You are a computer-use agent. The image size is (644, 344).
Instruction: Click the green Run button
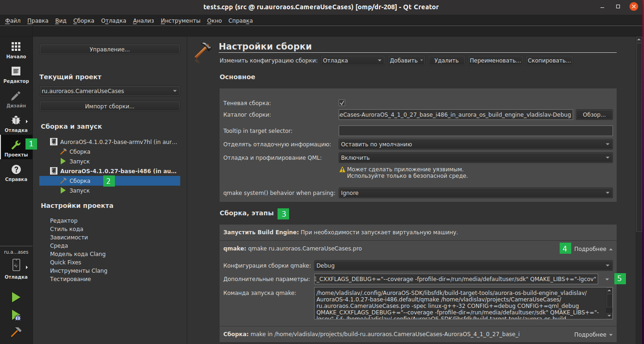(16, 297)
